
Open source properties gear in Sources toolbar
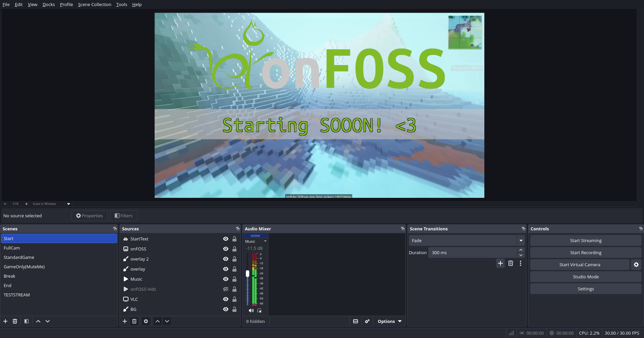pyautogui.click(x=146, y=321)
